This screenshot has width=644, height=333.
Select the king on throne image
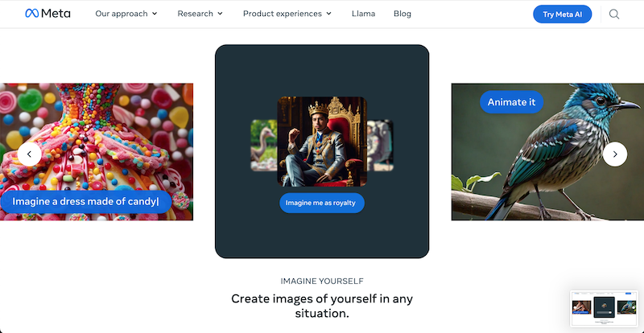322,142
